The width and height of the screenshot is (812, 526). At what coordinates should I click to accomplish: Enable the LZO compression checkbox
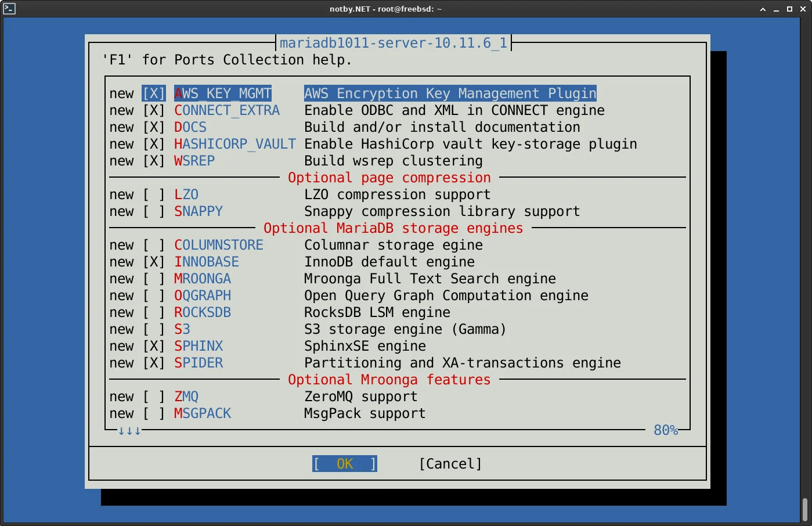click(x=154, y=194)
